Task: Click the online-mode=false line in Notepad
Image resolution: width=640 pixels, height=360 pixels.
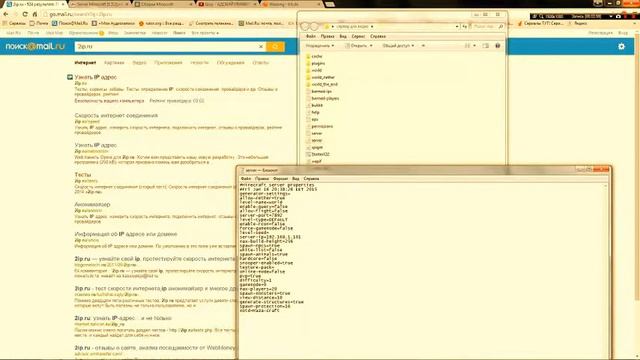Action: pos(262,272)
